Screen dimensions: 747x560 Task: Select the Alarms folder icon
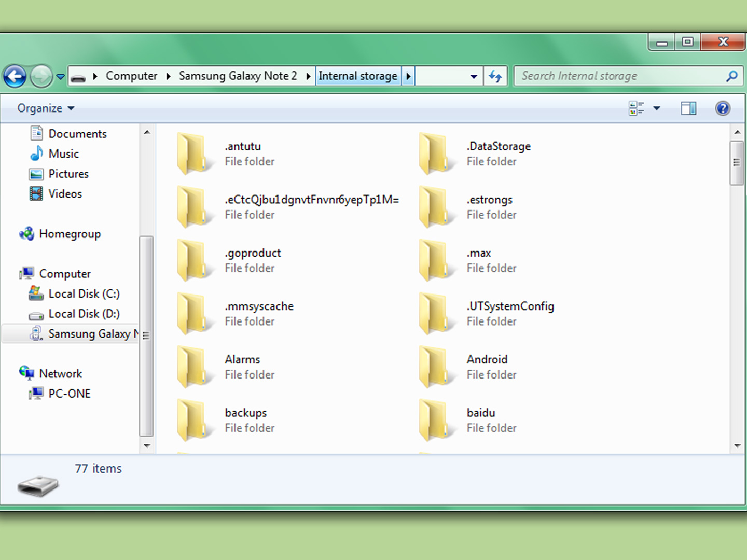pos(195,367)
